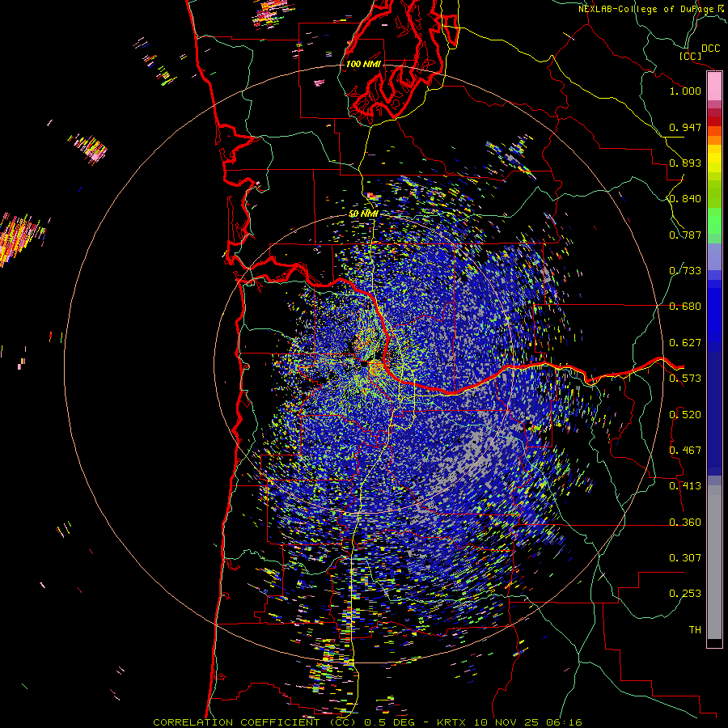Click the 0.413 scale value
The image size is (728, 728).
coord(685,486)
